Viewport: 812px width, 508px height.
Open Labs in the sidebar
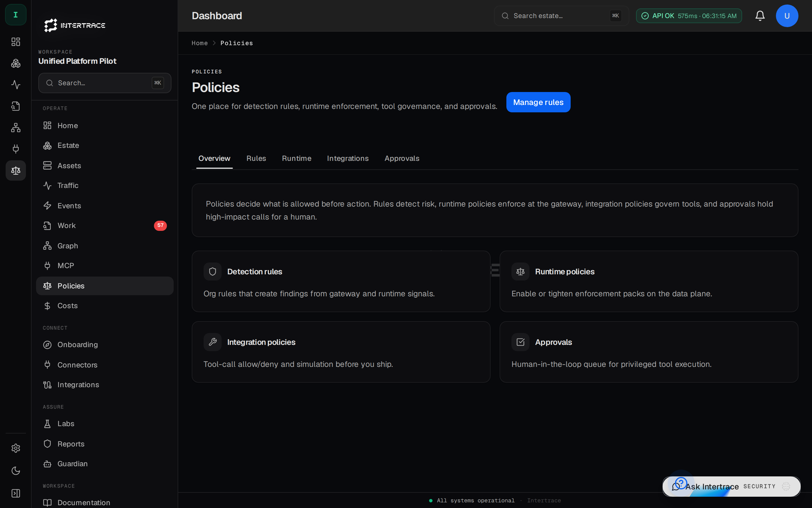click(x=105, y=424)
